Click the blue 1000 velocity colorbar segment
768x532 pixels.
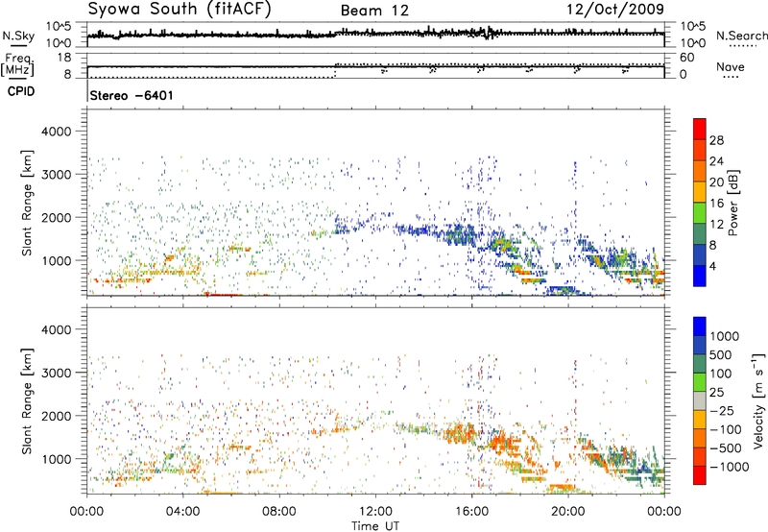point(700,326)
